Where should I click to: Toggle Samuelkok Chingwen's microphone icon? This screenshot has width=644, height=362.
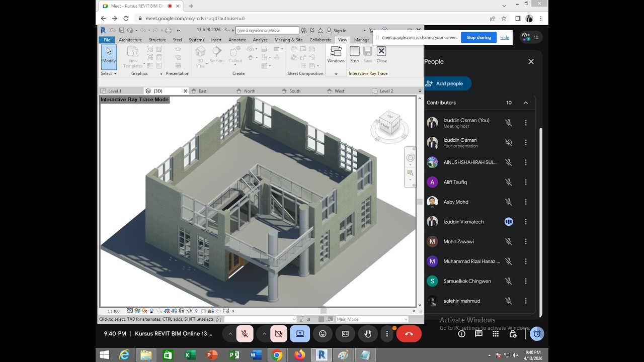pos(509,281)
